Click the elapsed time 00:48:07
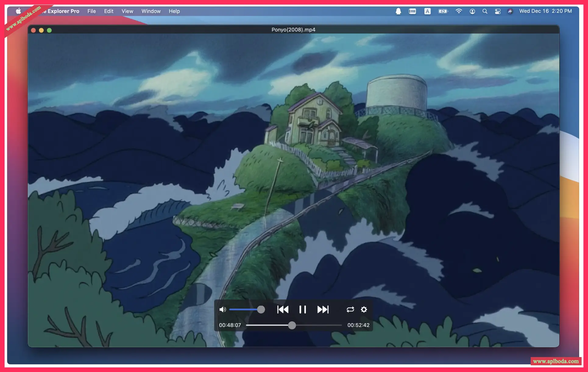The height and width of the screenshot is (372, 588). pyautogui.click(x=230, y=325)
